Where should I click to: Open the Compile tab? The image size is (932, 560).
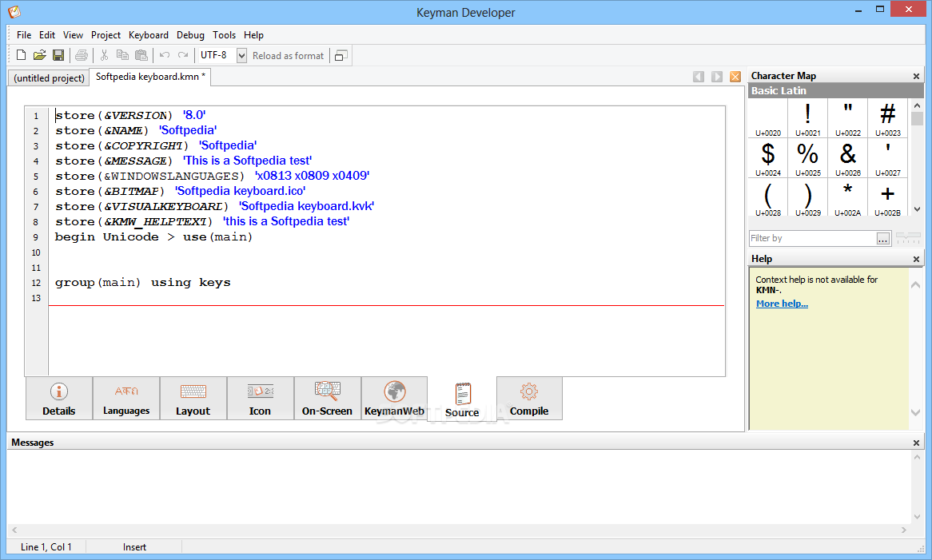tap(529, 399)
